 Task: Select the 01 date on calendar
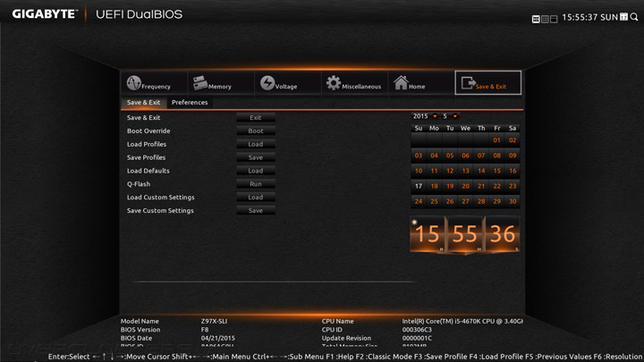(x=497, y=140)
